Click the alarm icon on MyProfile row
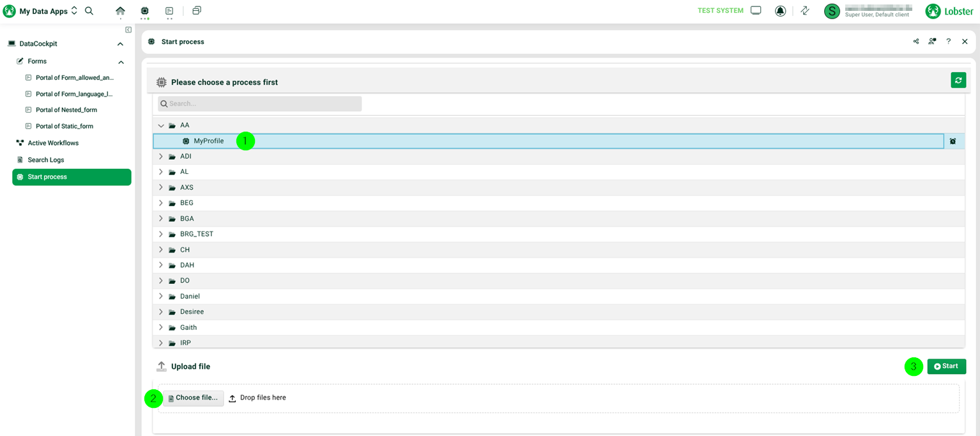Image resolution: width=980 pixels, height=436 pixels. tap(953, 141)
